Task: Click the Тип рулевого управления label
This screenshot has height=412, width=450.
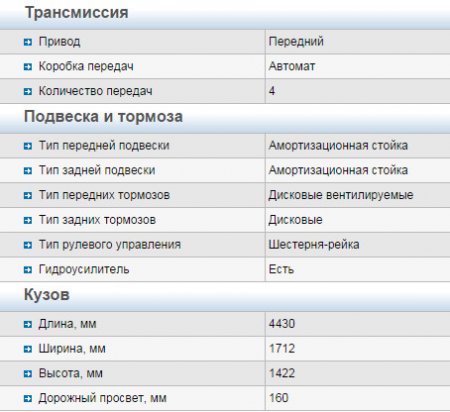Action: point(110,245)
